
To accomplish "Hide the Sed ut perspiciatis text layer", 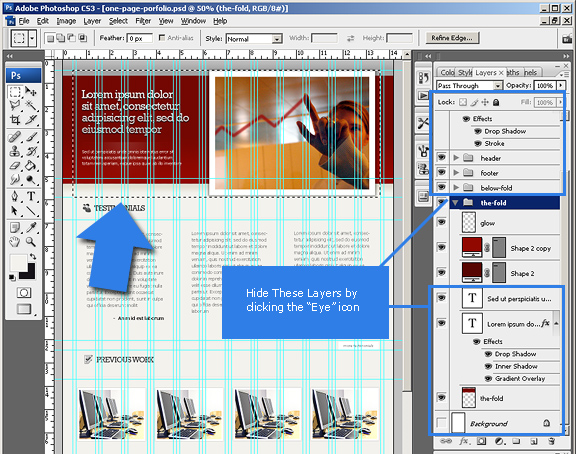I will click(441, 298).
